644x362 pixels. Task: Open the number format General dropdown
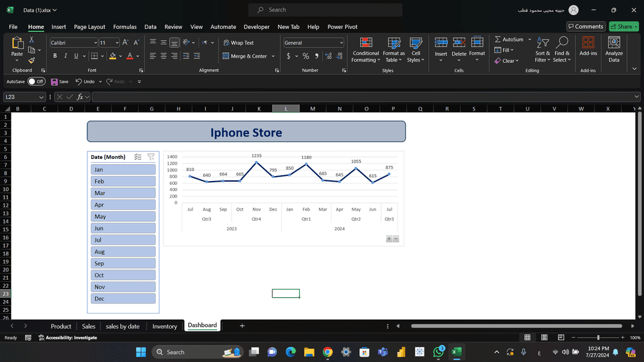click(x=313, y=43)
